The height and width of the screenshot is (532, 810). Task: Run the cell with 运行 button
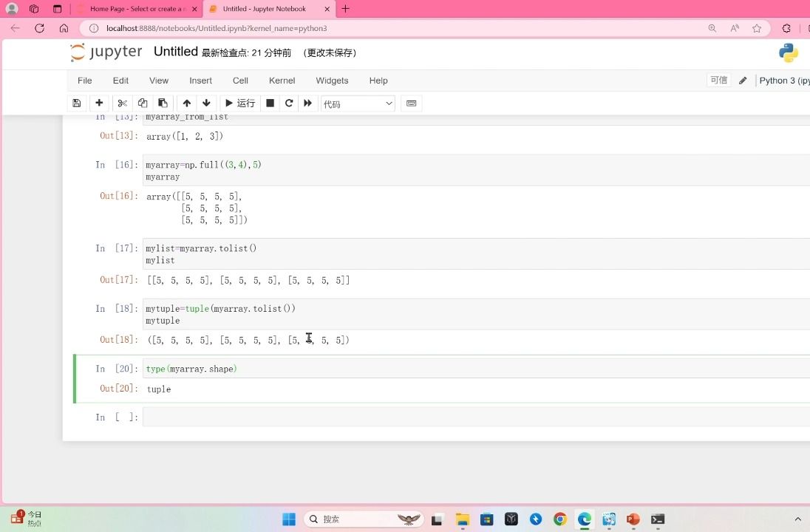pos(240,103)
